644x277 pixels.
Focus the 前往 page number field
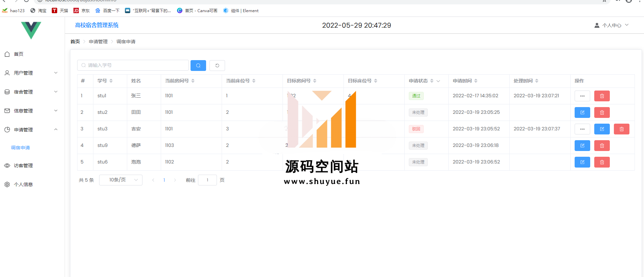[x=207, y=180]
